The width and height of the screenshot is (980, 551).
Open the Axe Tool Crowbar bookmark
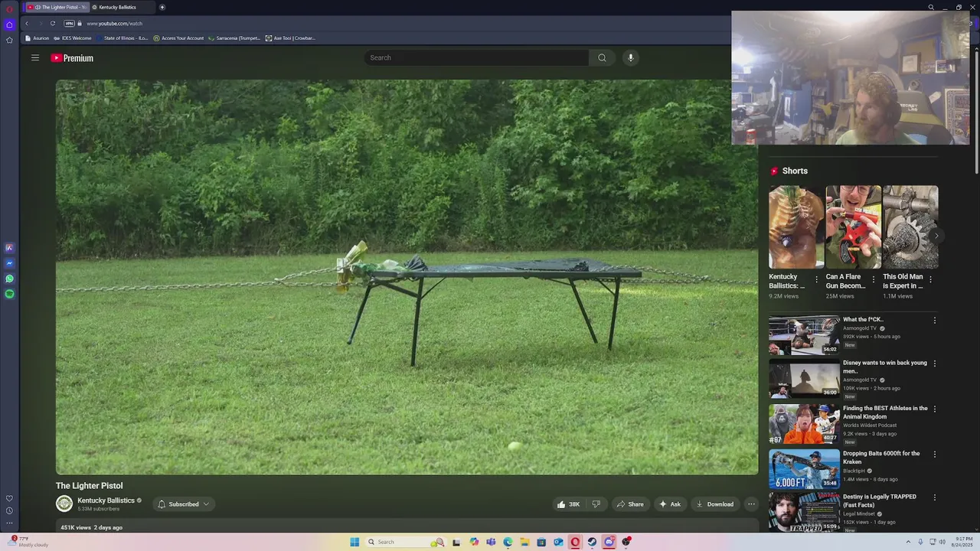290,38
